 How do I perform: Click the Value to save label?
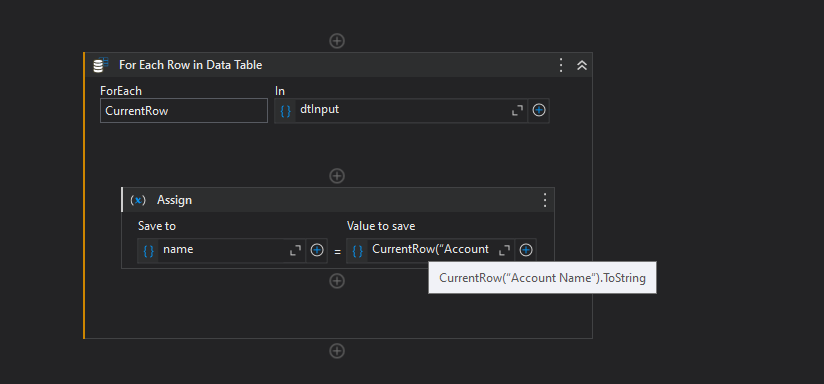click(x=381, y=226)
